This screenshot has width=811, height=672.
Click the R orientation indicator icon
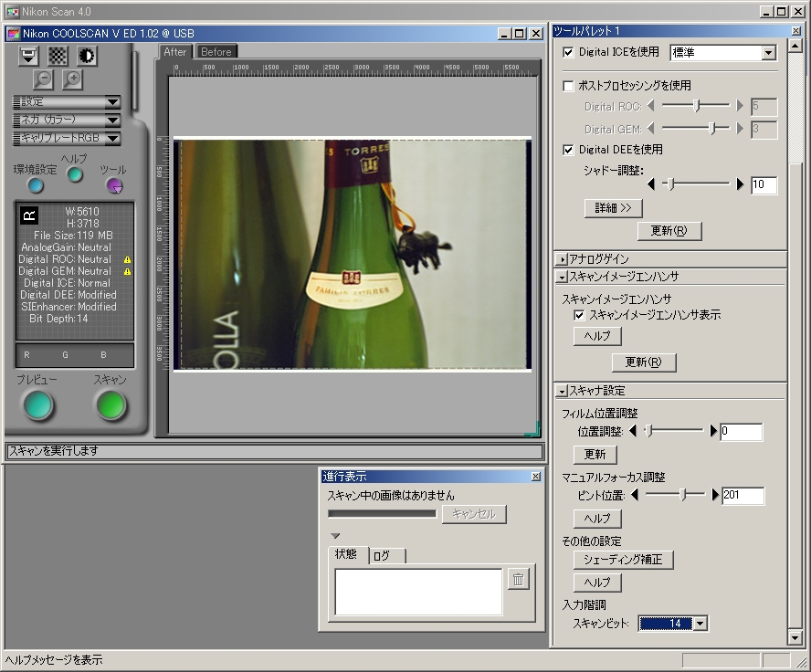(x=29, y=215)
